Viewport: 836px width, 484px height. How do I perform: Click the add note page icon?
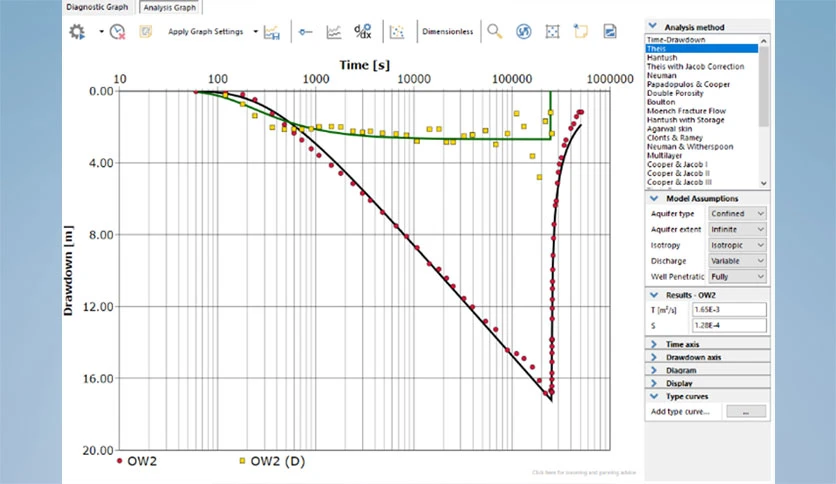coord(581,31)
